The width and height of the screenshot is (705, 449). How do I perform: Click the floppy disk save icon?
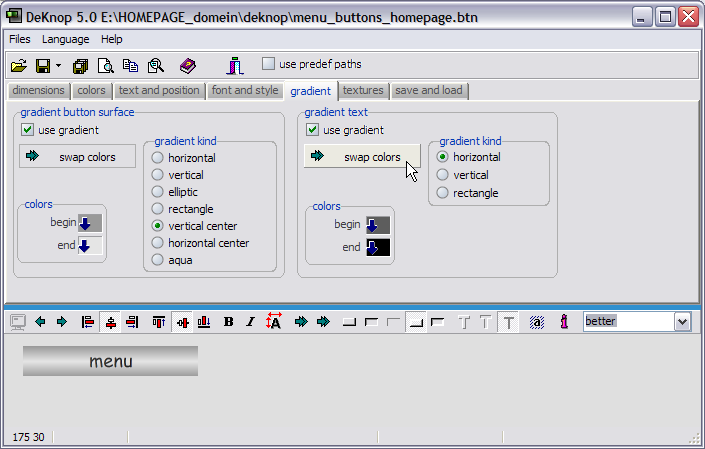[x=43, y=65]
